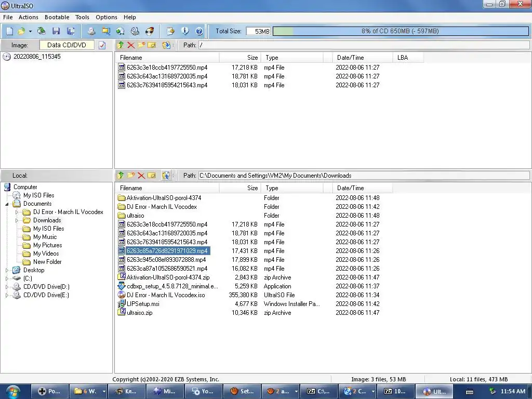Click the Make CD/DVD Image icon

point(91,31)
